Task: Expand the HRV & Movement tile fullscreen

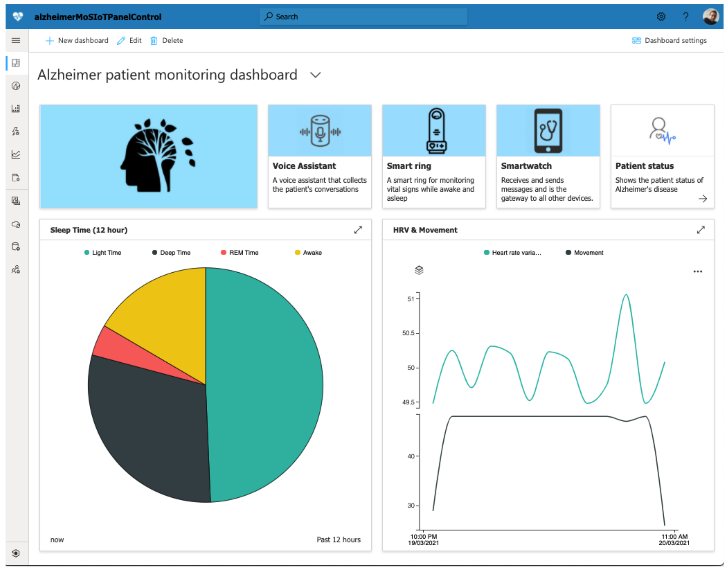Action: [x=701, y=230]
